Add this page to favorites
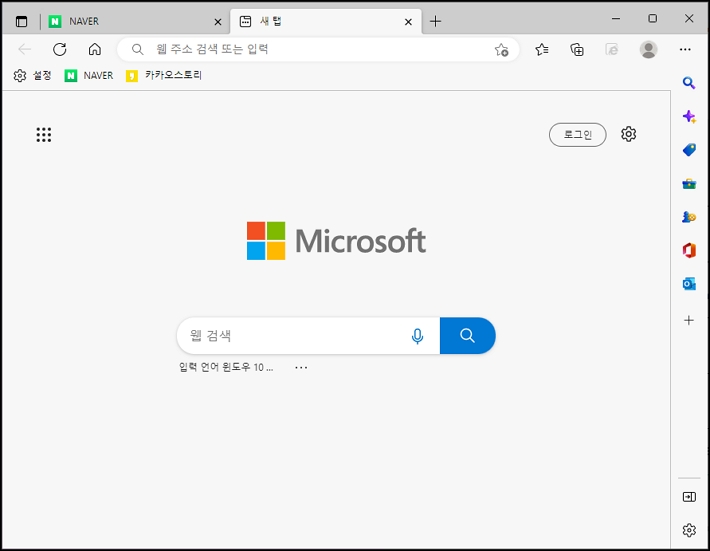 point(501,49)
